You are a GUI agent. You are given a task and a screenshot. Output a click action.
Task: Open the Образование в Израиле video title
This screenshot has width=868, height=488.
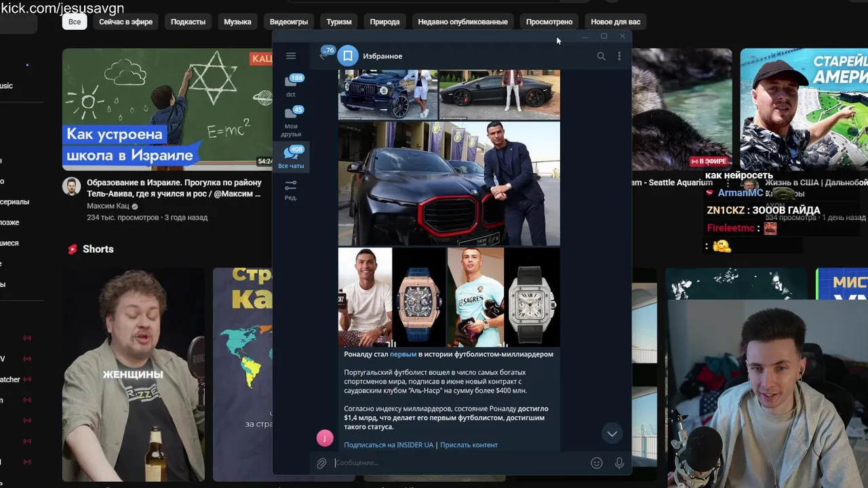pos(174,188)
